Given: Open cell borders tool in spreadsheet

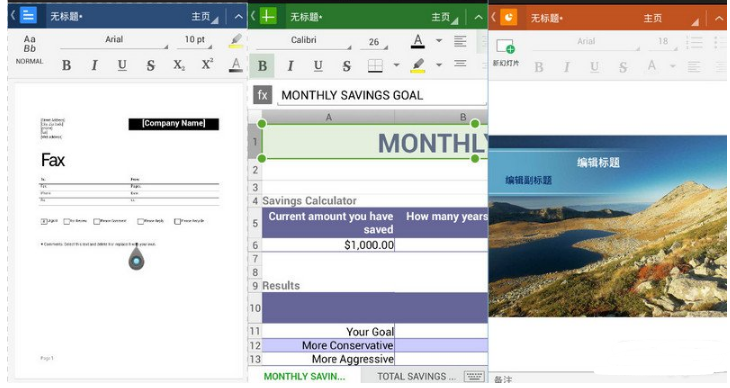Looking at the screenshot, I should pyautogui.click(x=375, y=66).
